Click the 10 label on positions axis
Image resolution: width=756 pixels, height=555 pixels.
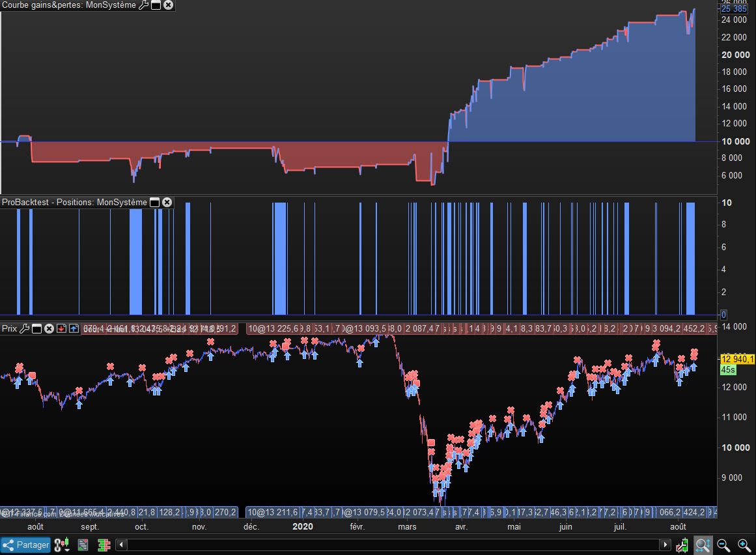(x=727, y=203)
